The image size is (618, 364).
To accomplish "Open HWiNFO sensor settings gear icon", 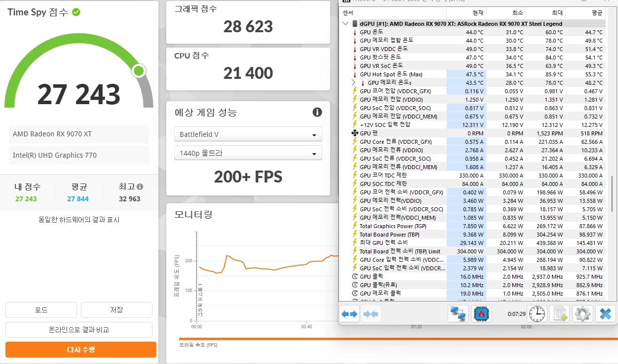I will click(583, 314).
